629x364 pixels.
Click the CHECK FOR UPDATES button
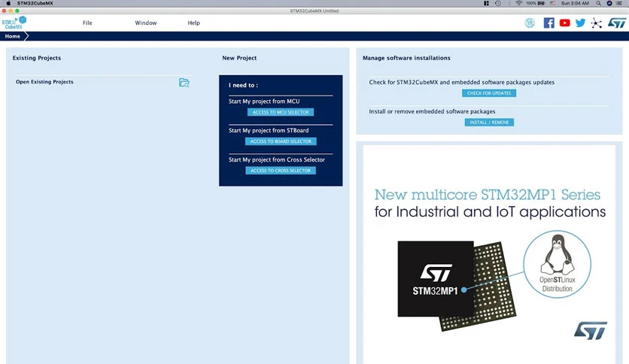pyautogui.click(x=488, y=93)
